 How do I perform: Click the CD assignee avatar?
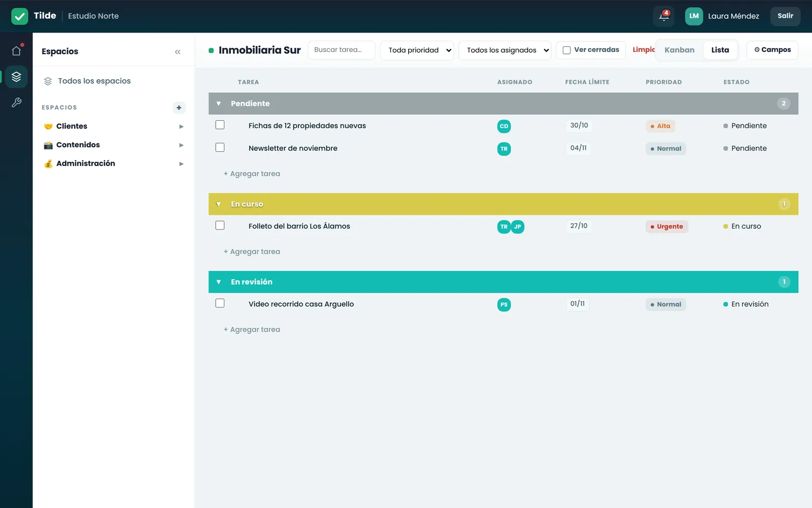pyautogui.click(x=504, y=126)
